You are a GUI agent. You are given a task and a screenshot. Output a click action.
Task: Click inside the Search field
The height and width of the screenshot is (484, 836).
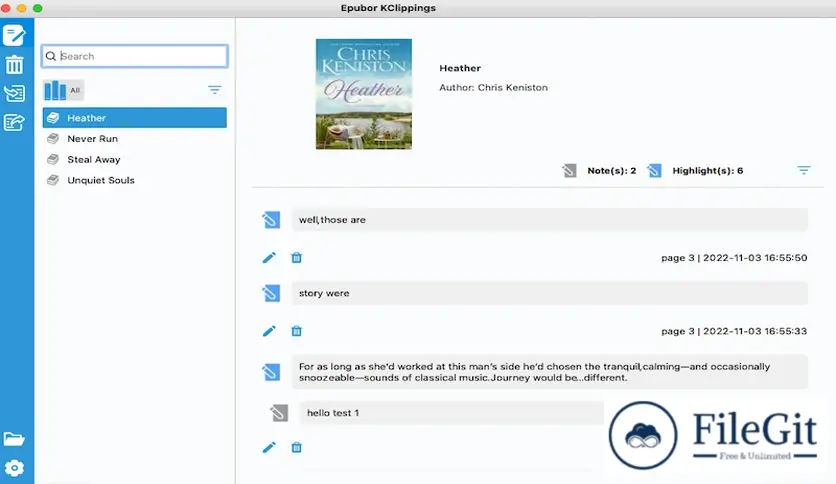[x=135, y=56]
